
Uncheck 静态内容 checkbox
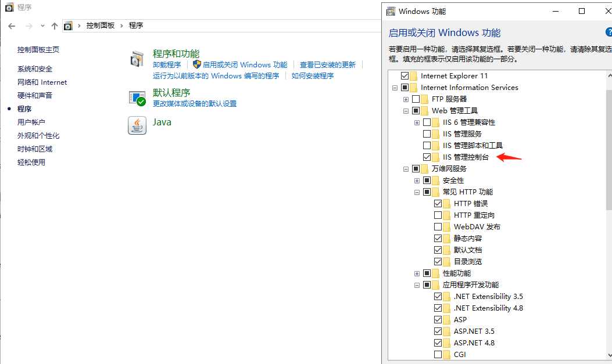click(x=438, y=238)
